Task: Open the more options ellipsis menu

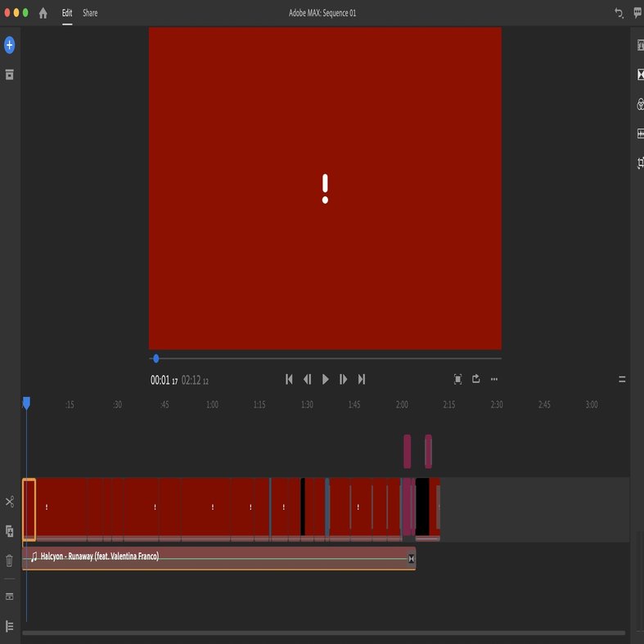Action: 494,380
